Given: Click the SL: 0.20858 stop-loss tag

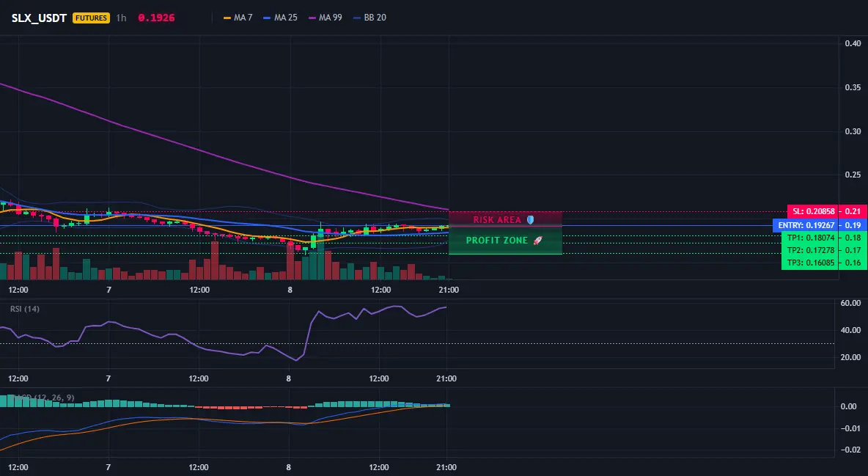Looking at the screenshot, I should [812, 211].
